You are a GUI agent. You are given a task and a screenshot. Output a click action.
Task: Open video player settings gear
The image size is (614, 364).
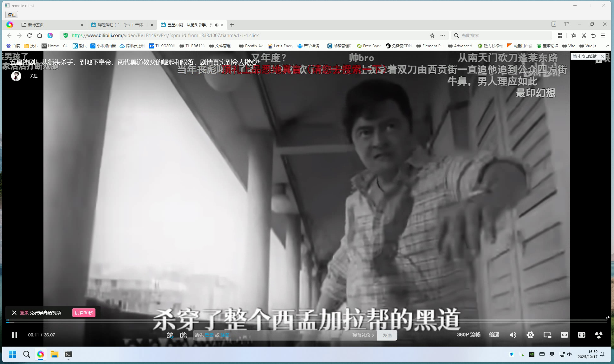click(530, 335)
